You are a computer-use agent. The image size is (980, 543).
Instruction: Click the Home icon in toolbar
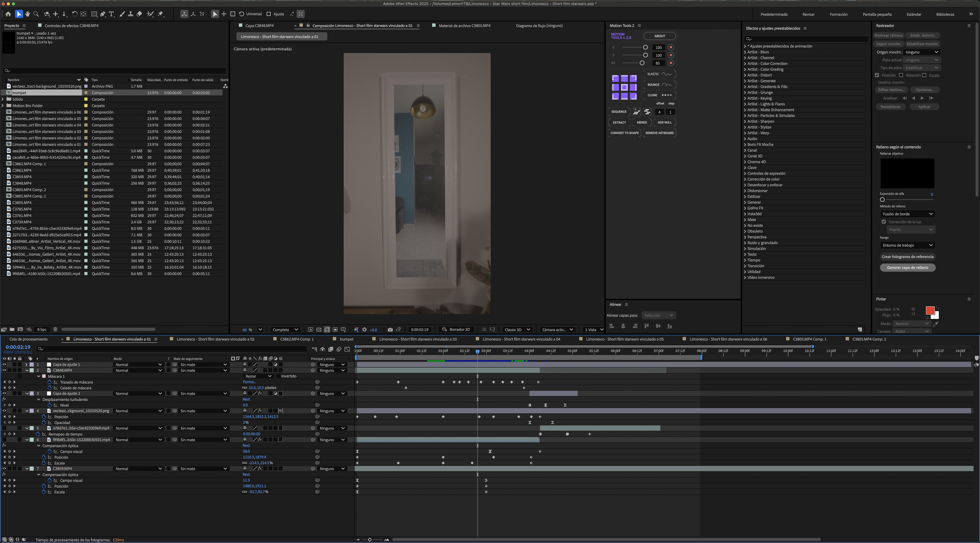(8, 14)
